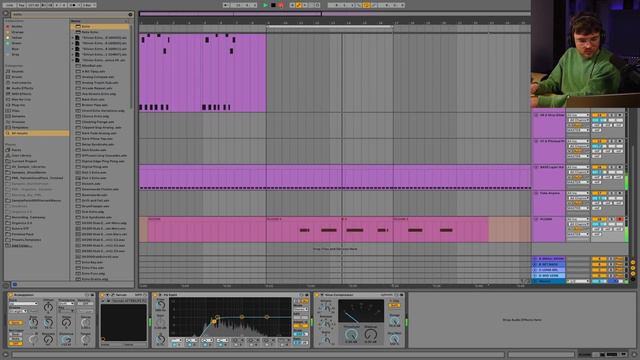Select return track B header
Viewport: 640px width, 360px height.
pos(549,264)
